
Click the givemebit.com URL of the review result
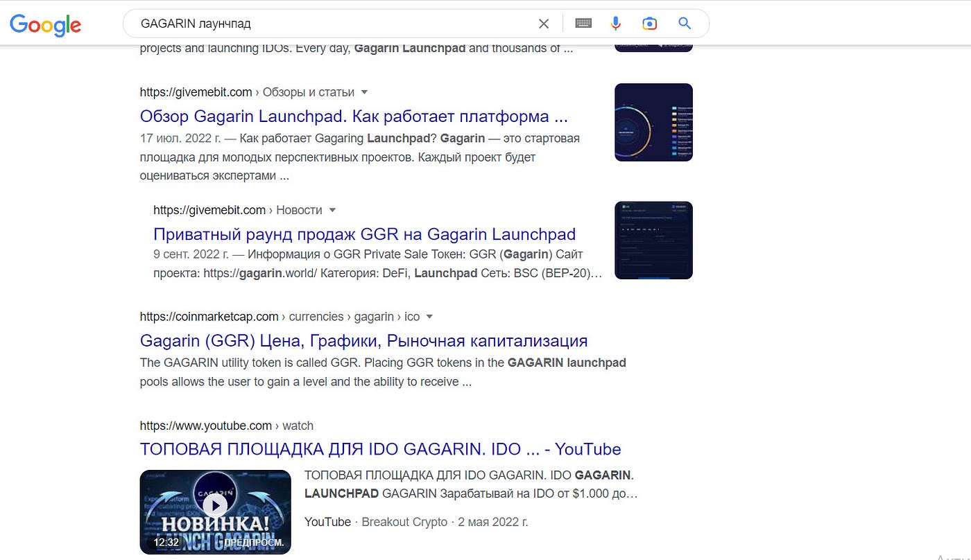click(196, 91)
